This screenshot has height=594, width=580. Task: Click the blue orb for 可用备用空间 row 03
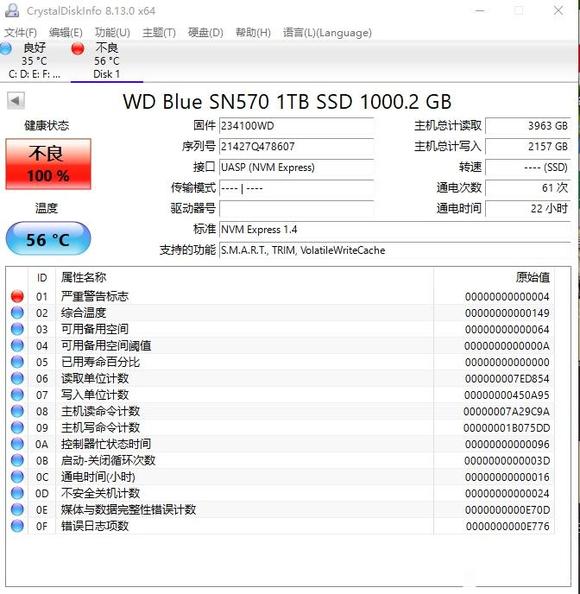[17, 329]
